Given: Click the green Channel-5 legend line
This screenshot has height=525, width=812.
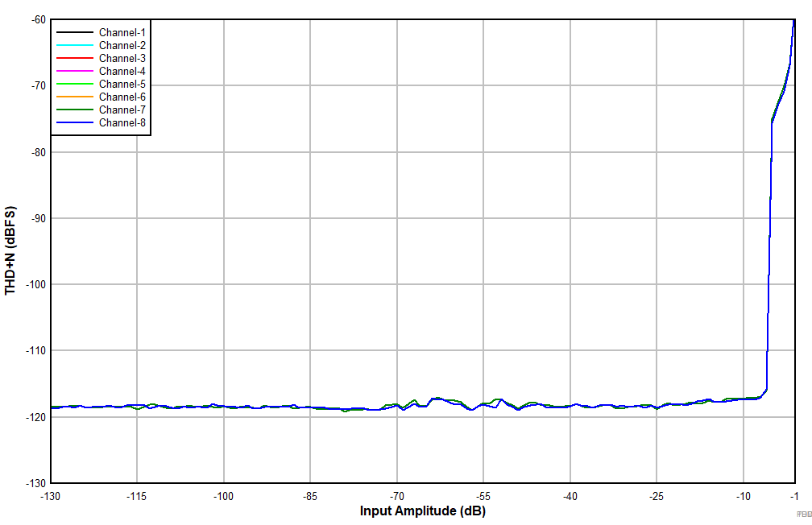Looking at the screenshot, I should click(77, 84).
